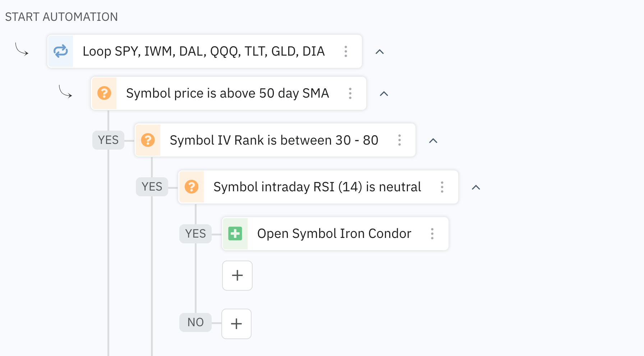
Task: Open three-dot menu on 50 day SMA block
Action: 350,93
